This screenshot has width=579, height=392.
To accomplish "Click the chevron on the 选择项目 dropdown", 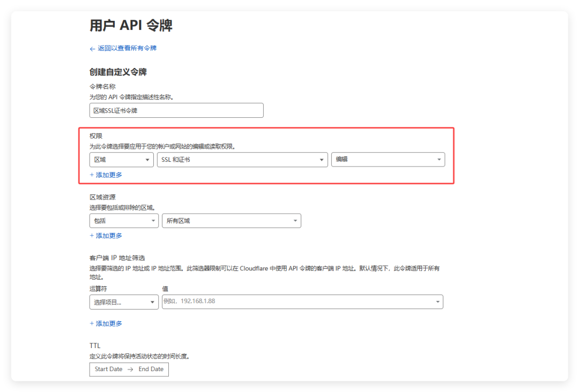I will tap(152, 301).
